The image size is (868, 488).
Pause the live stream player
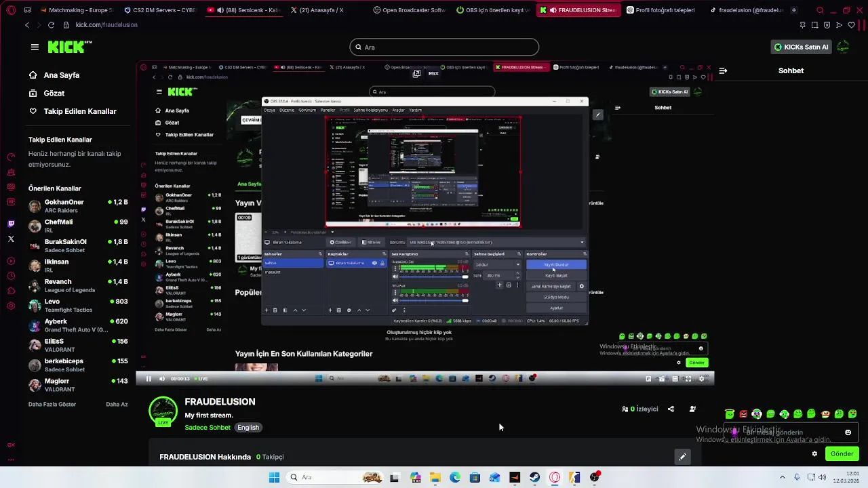[149, 379]
